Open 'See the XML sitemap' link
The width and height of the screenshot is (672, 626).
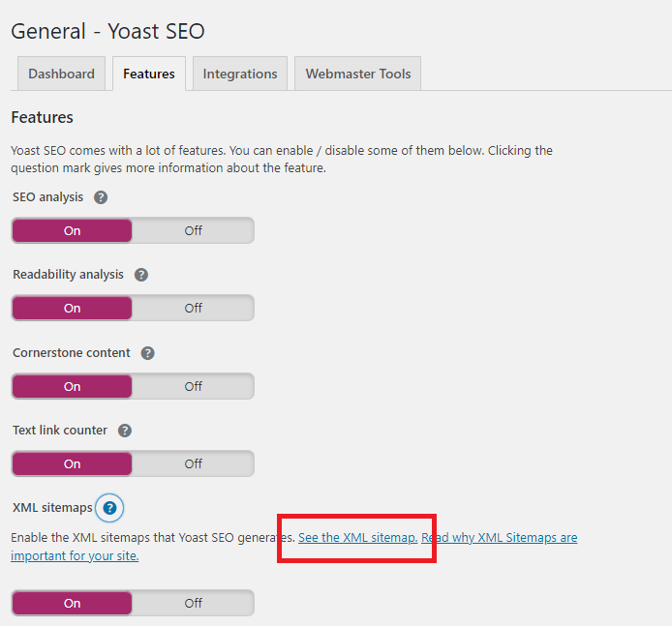358,538
